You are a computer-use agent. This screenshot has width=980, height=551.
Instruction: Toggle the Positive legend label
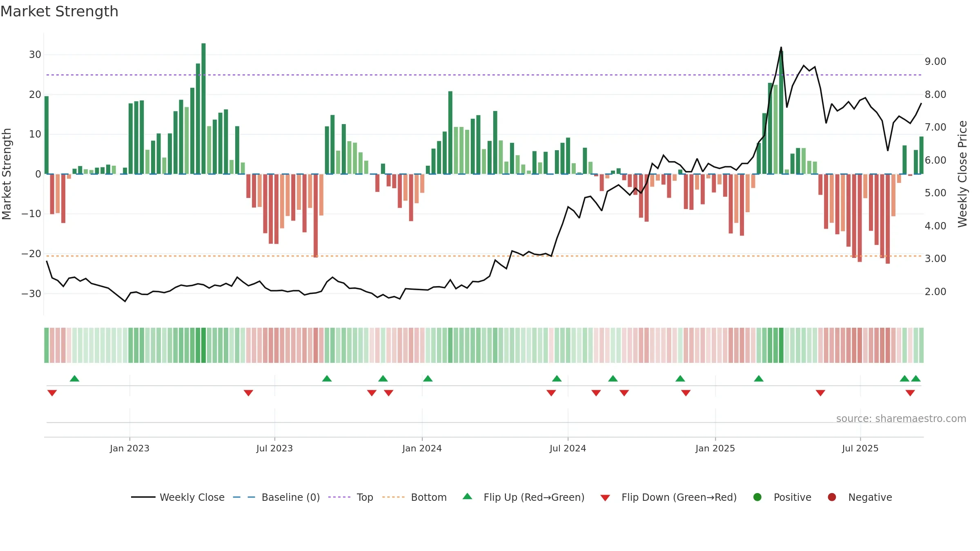[x=793, y=498]
